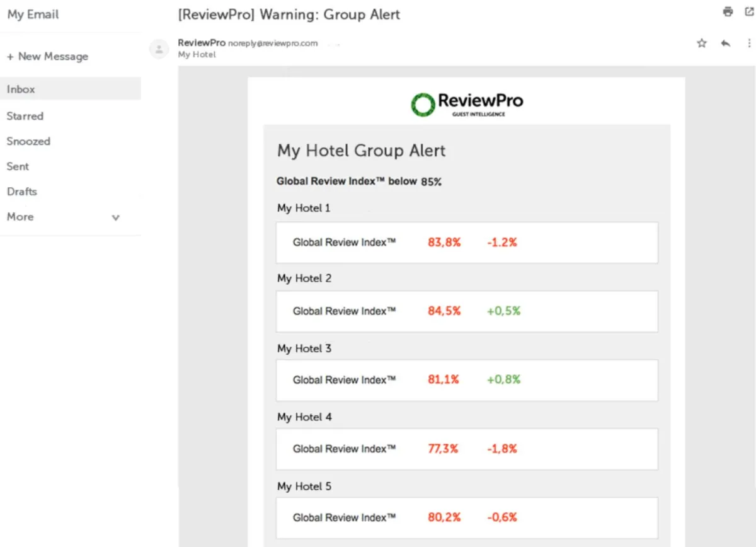
Task: Open the Snoozed folder
Action: point(28,141)
